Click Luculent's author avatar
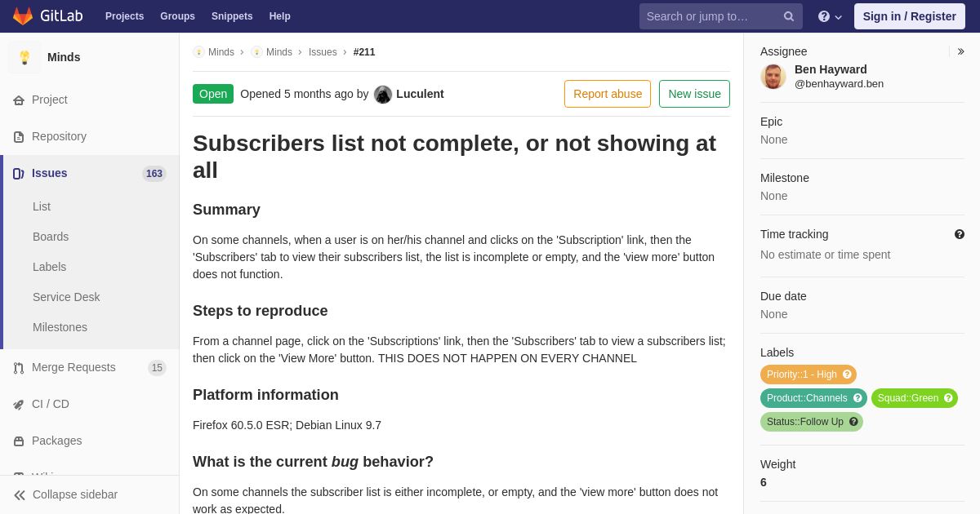 tap(383, 95)
